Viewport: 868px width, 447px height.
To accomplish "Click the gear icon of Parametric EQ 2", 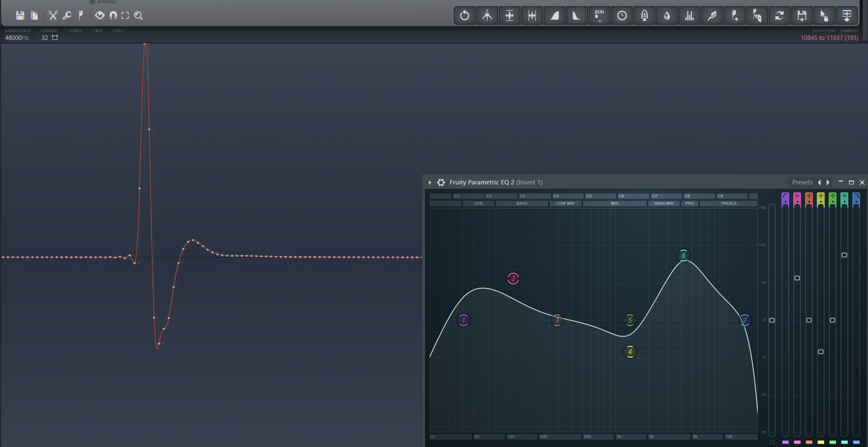I will coord(441,182).
